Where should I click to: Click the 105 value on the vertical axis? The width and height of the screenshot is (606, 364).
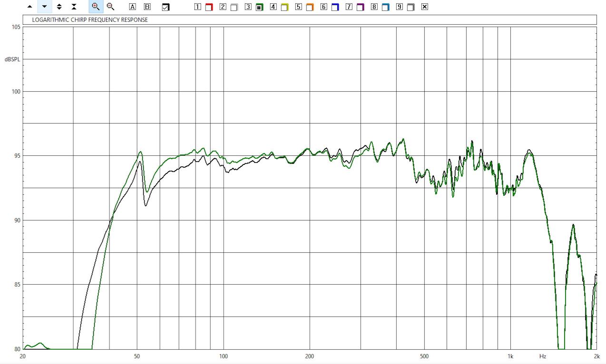pos(16,27)
